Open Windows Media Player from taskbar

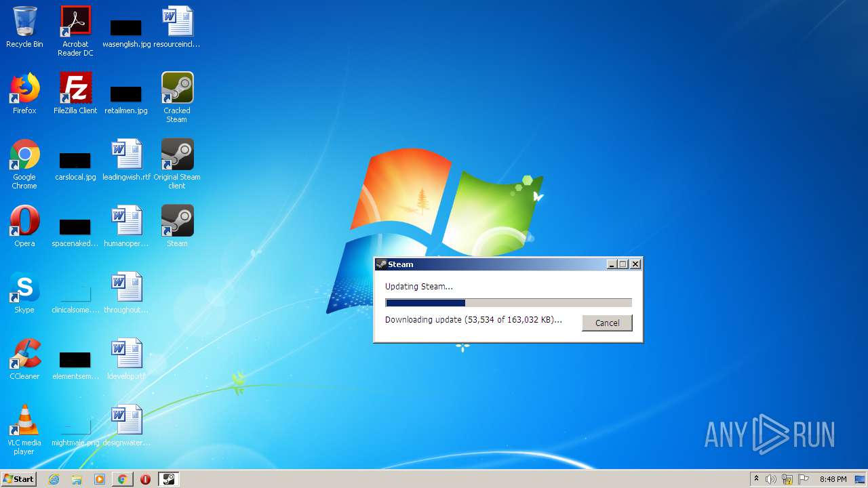click(x=100, y=479)
